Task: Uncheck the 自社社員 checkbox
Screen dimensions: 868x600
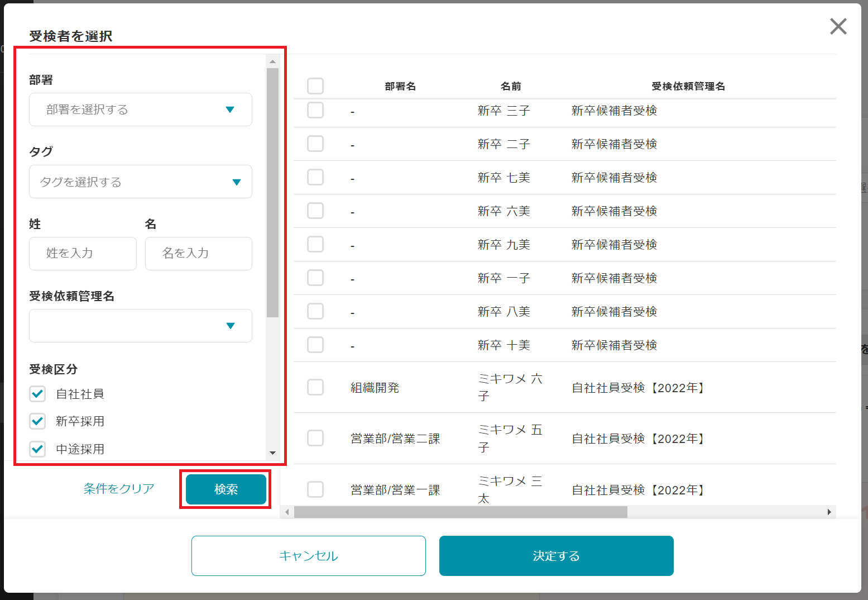Action: [37, 394]
